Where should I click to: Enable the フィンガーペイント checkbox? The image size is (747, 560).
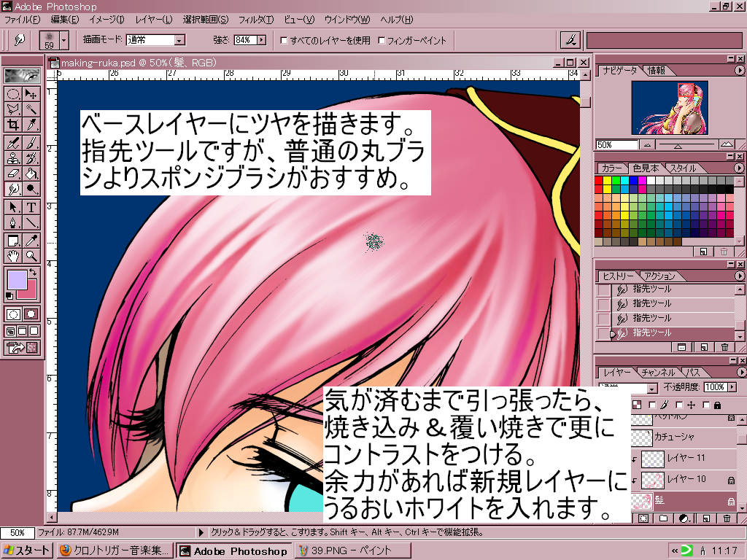[382, 41]
